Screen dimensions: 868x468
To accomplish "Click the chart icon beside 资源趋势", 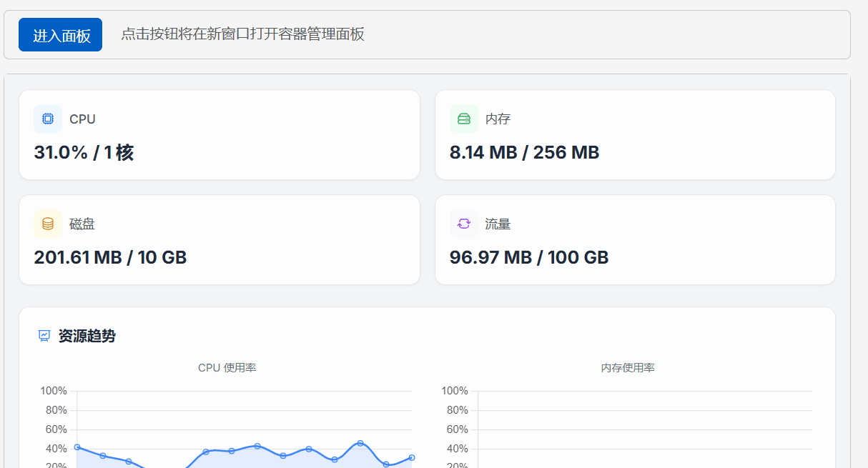I will tap(44, 336).
